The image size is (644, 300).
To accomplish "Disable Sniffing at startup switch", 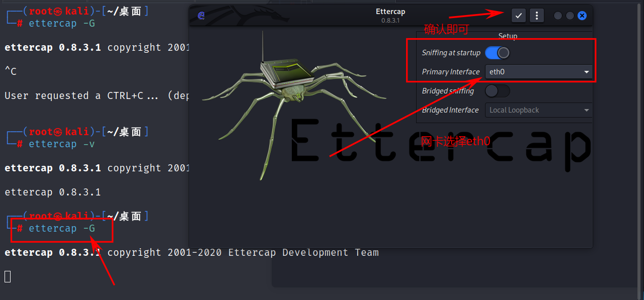I will coord(497,53).
